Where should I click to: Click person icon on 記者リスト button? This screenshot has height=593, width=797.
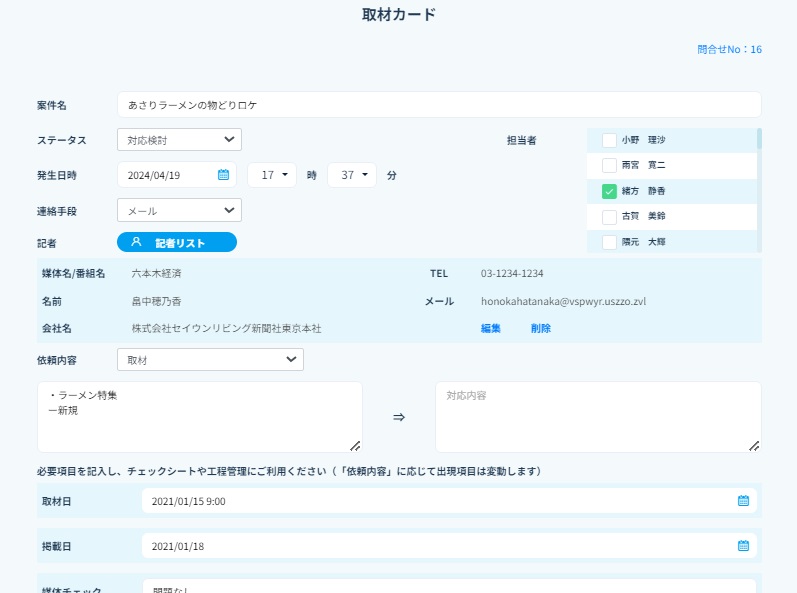[x=137, y=242]
